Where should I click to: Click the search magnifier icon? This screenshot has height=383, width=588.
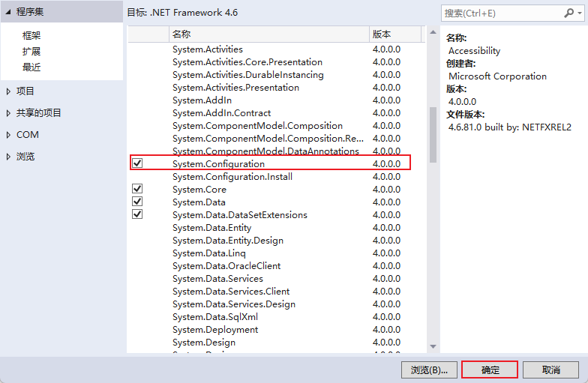(568, 13)
